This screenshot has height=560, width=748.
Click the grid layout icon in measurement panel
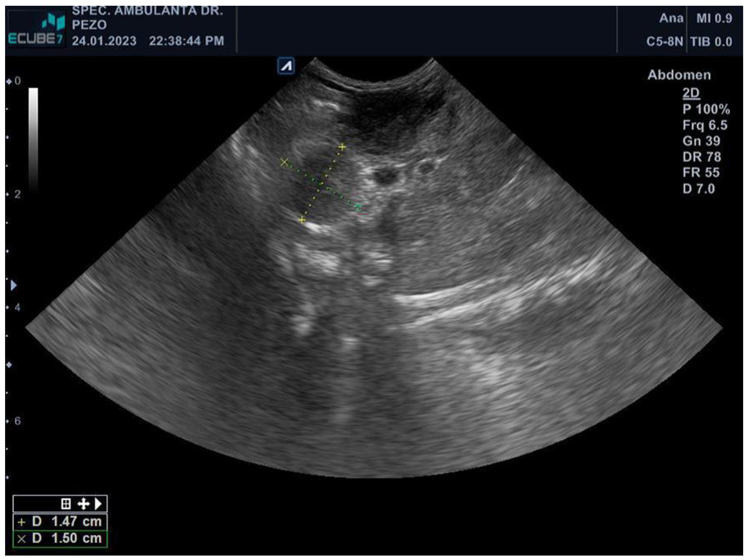66,504
